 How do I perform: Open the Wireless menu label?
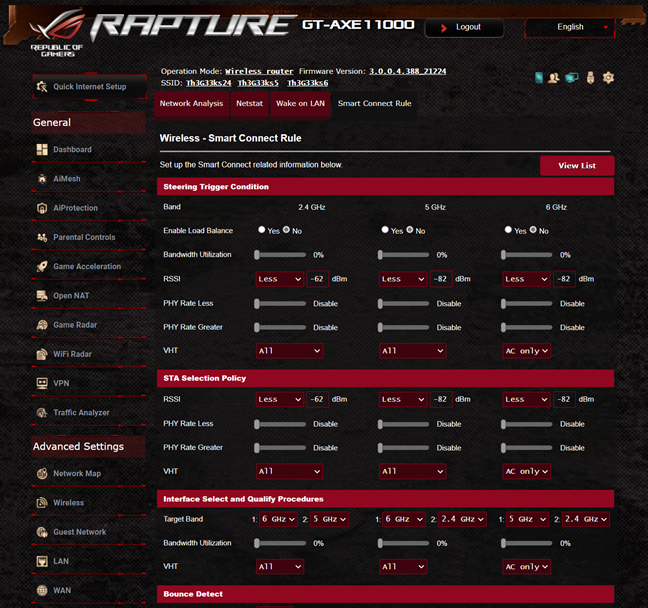pyautogui.click(x=69, y=503)
